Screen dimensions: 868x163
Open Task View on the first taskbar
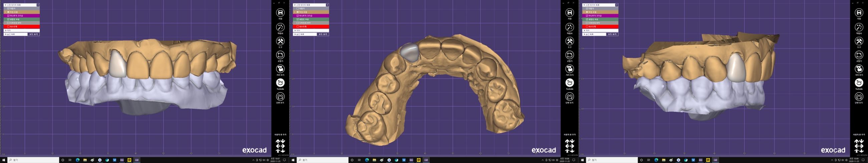pyautogui.click(x=70, y=160)
